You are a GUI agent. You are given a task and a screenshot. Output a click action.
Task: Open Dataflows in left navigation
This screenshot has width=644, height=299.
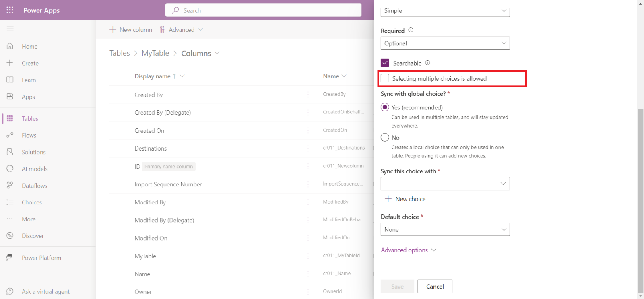click(x=35, y=186)
